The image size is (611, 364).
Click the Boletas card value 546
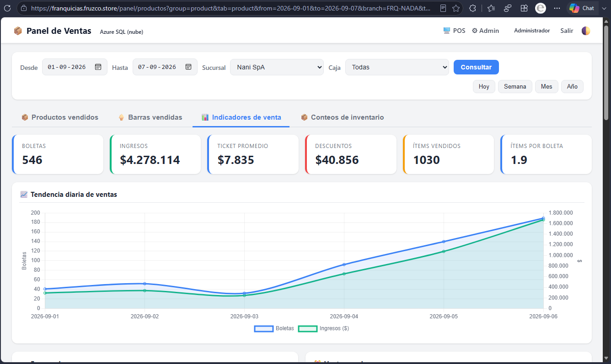pos(32,160)
